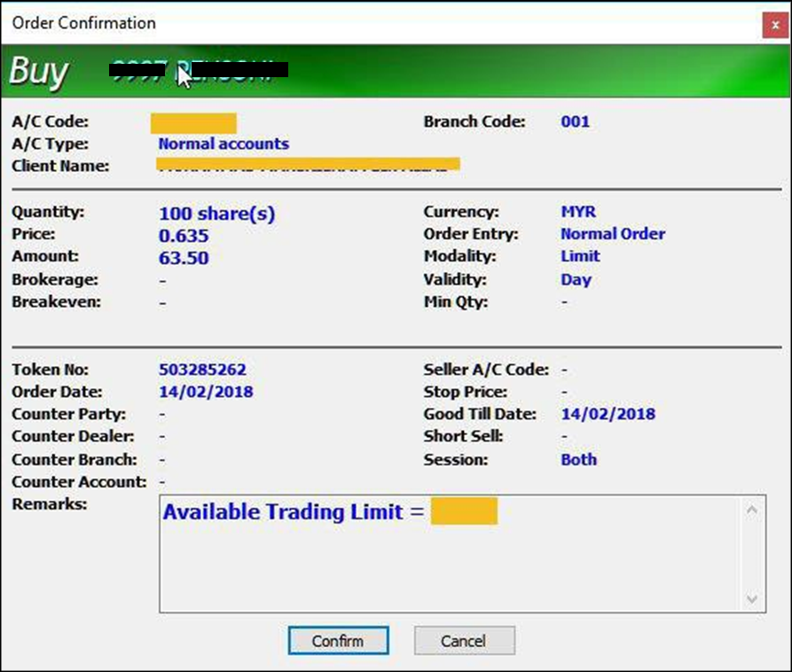
Task: Click the Available Trading Limit text
Action: pos(294,512)
